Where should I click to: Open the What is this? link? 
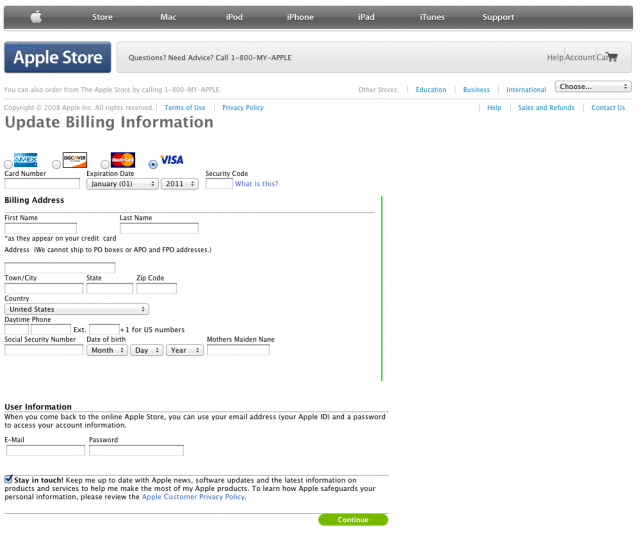tap(256, 184)
